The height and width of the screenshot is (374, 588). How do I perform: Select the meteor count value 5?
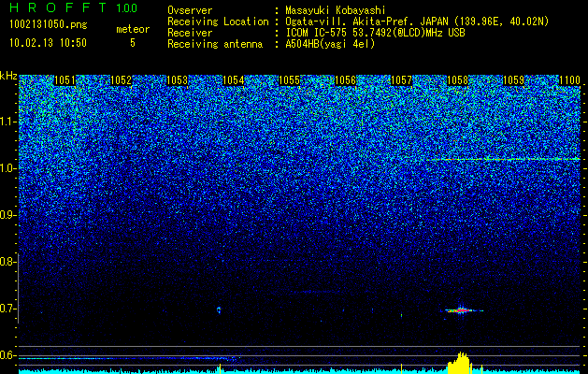click(133, 43)
